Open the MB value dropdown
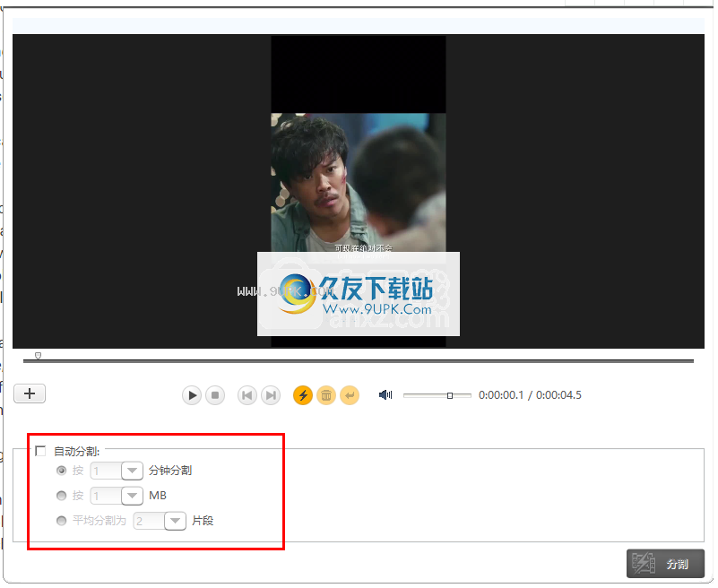Screen dimensions: 718x588 [x=132, y=496]
